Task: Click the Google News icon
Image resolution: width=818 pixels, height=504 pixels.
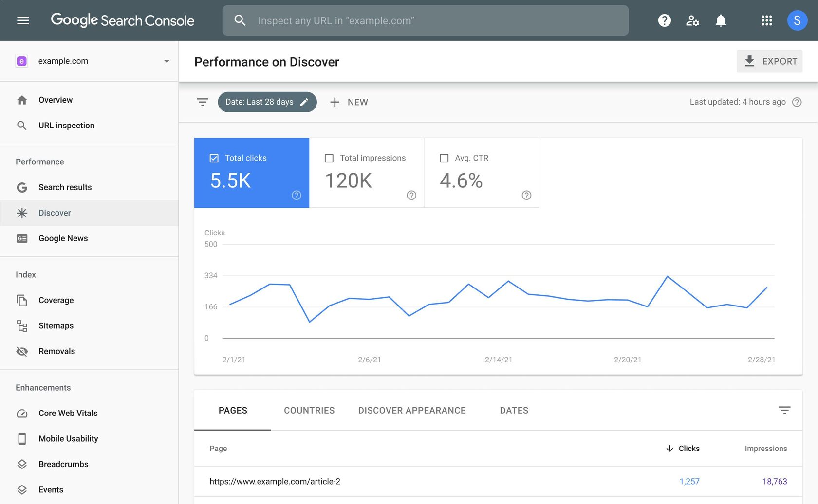Action: (22, 238)
